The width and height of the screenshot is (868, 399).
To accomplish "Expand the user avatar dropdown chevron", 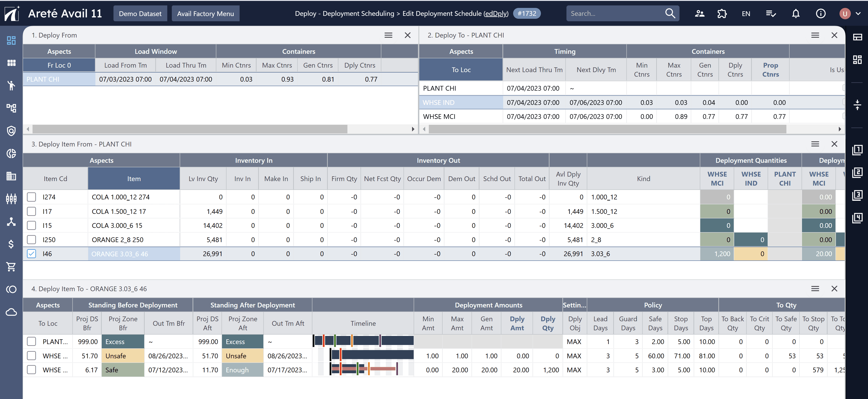I will pyautogui.click(x=858, y=14).
